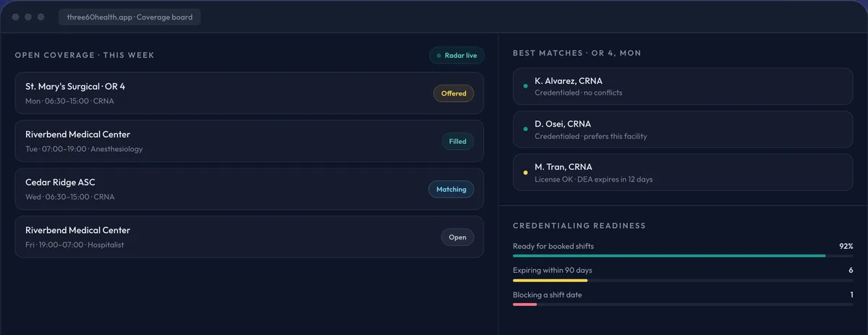Click 'Mon · 06:30–15:00 · CRNA' shift details

tap(69, 101)
